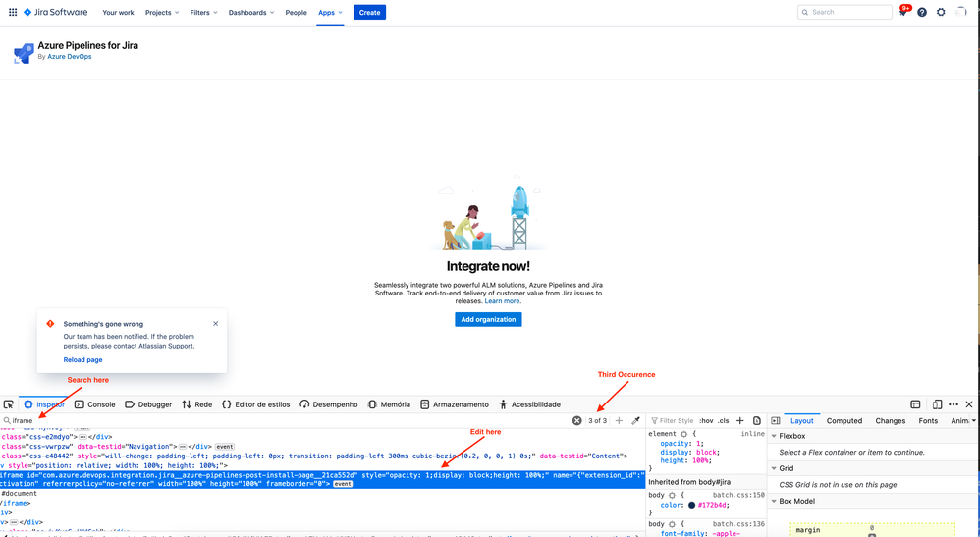Expand the css-e2mdyo div ellipsis

pos(82,437)
